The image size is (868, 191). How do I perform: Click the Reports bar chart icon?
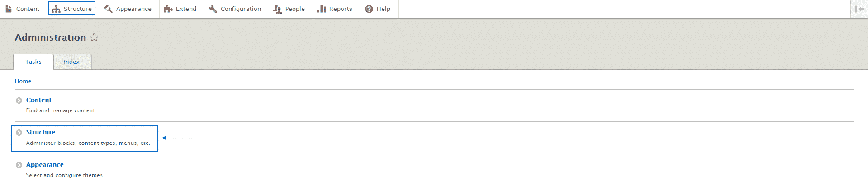pos(322,9)
